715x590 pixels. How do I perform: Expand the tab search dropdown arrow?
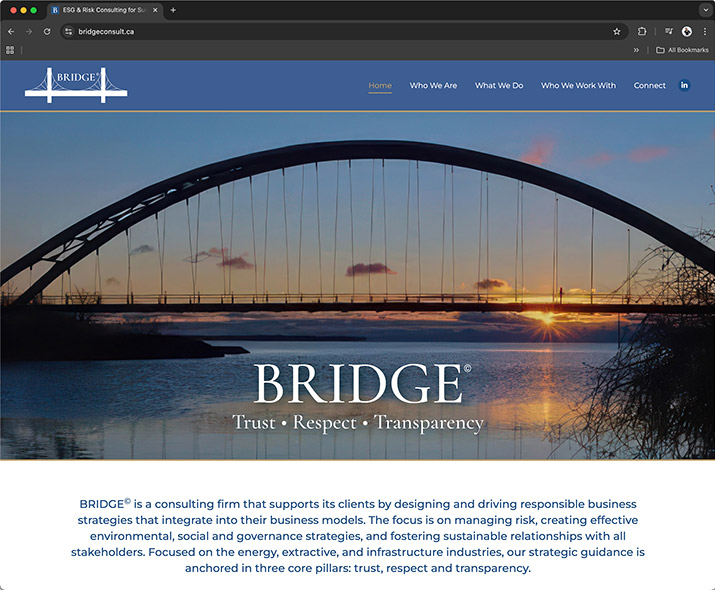tap(705, 10)
